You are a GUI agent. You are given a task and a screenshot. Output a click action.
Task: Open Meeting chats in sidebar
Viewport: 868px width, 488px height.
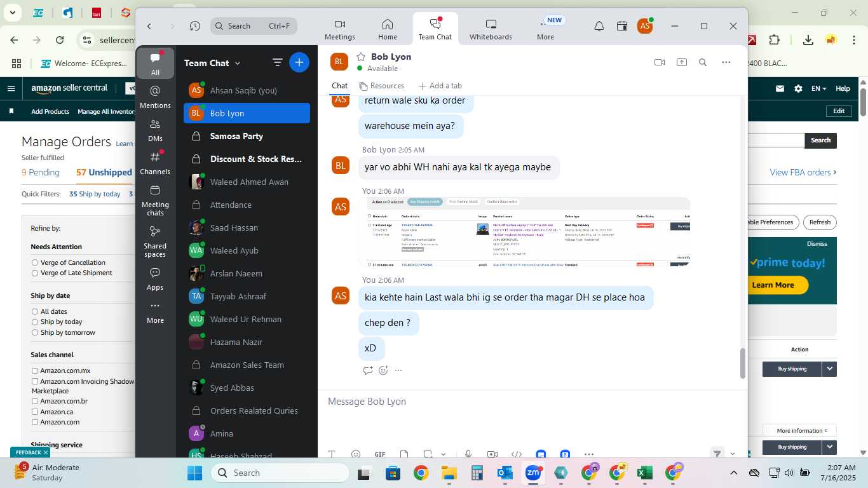[x=155, y=200]
